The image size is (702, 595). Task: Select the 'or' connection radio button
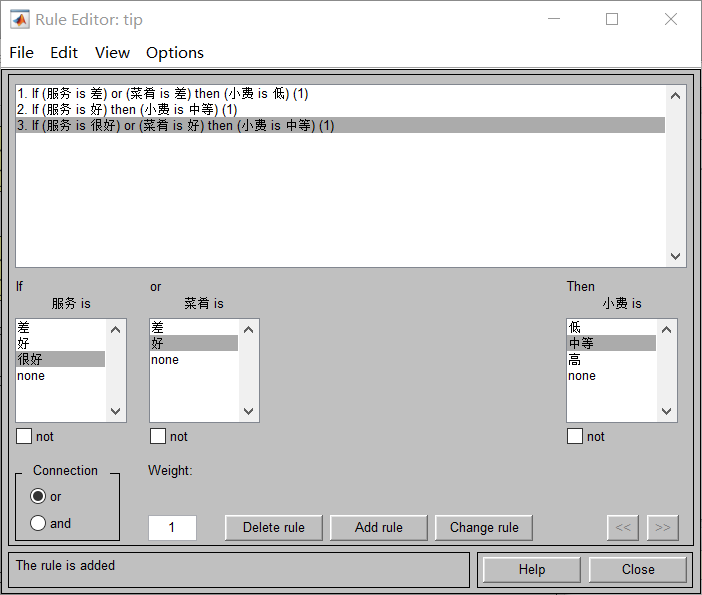pos(38,496)
